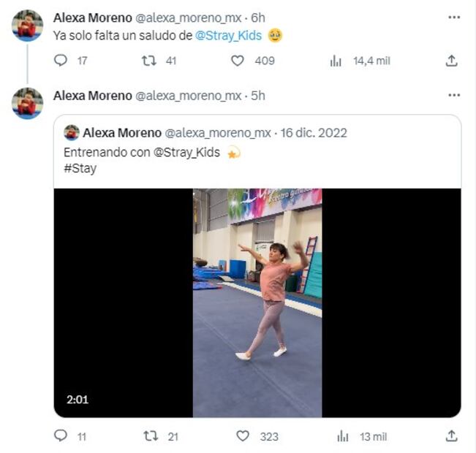View analytics showing 13 mil views
The height and width of the screenshot is (453, 476).
point(342,436)
